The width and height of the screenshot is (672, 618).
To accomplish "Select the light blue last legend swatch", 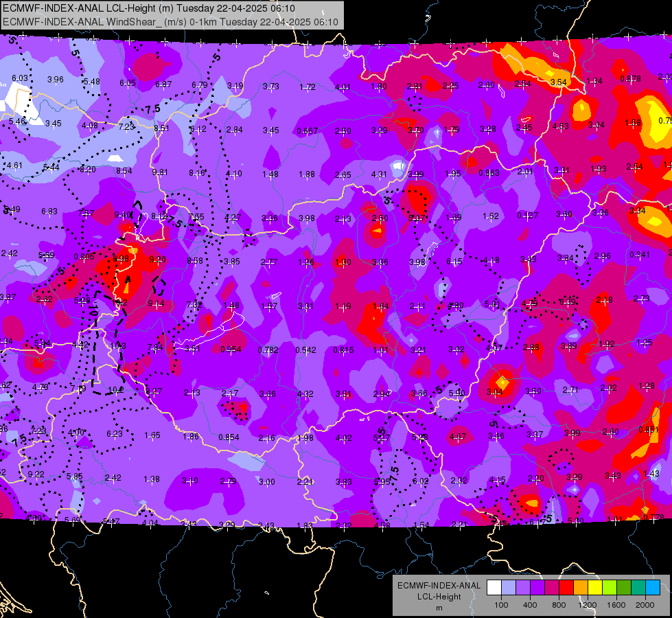I will [x=653, y=588].
